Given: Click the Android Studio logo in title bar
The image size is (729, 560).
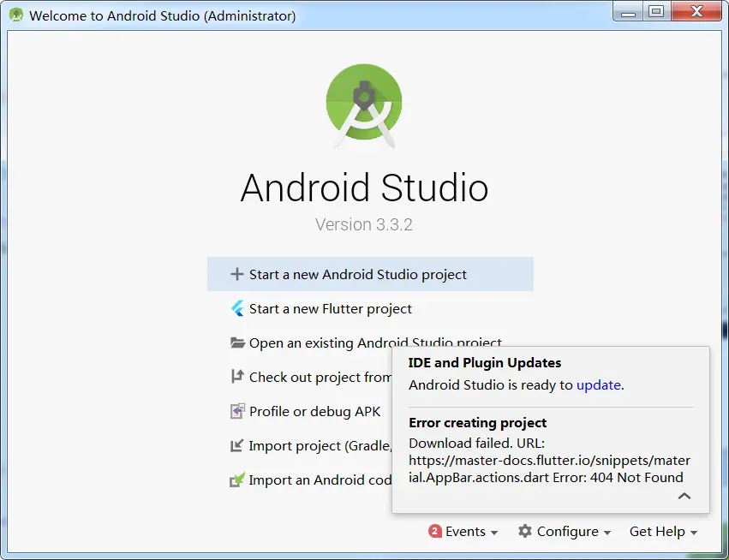Looking at the screenshot, I should 16,15.
